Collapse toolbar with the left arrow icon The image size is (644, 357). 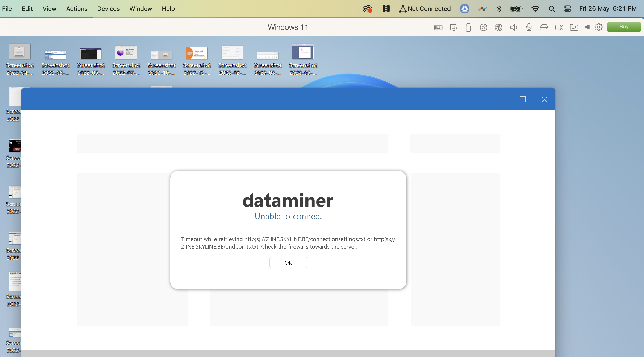point(587,27)
